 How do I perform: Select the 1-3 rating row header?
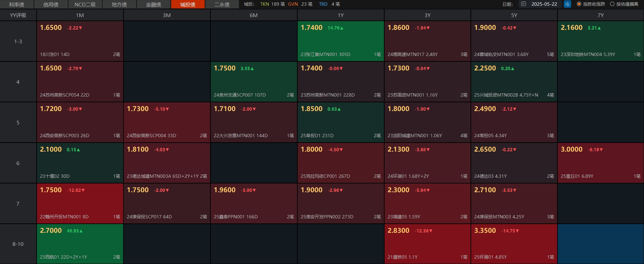pos(18,41)
